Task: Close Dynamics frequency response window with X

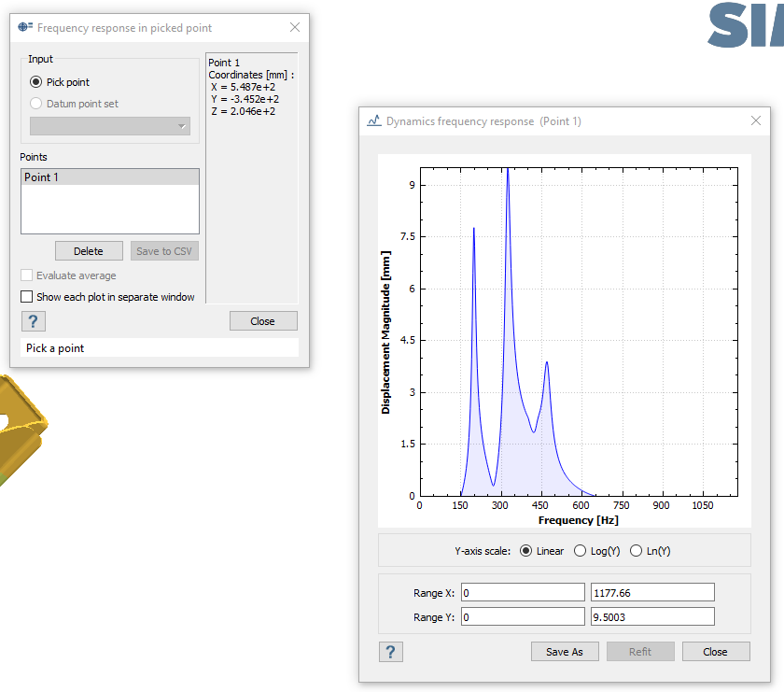Action: 756,121
